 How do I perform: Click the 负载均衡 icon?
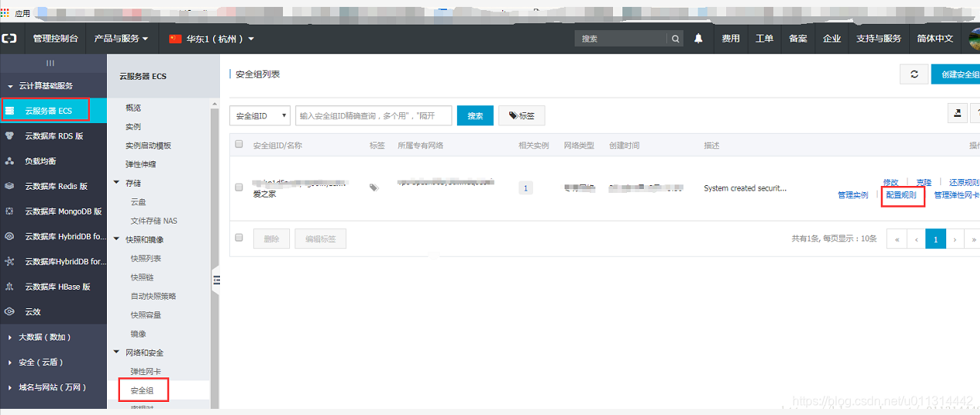click(x=10, y=161)
